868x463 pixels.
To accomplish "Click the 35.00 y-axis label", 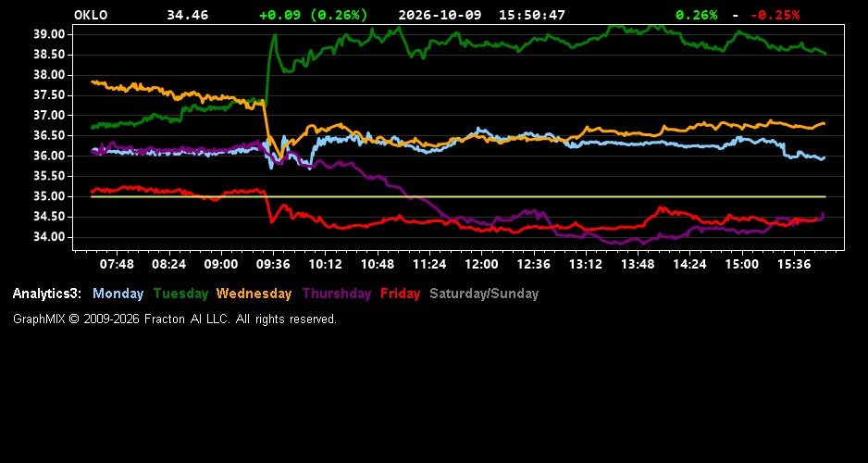I will tap(50, 196).
